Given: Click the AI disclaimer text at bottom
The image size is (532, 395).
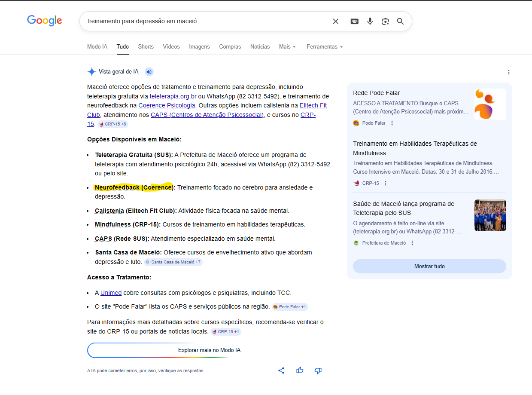Looking at the screenshot, I should (145, 371).
